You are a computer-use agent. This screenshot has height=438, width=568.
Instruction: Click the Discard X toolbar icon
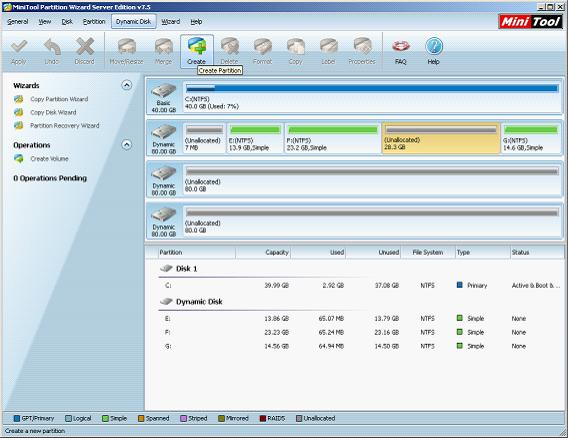coord(85,47)
